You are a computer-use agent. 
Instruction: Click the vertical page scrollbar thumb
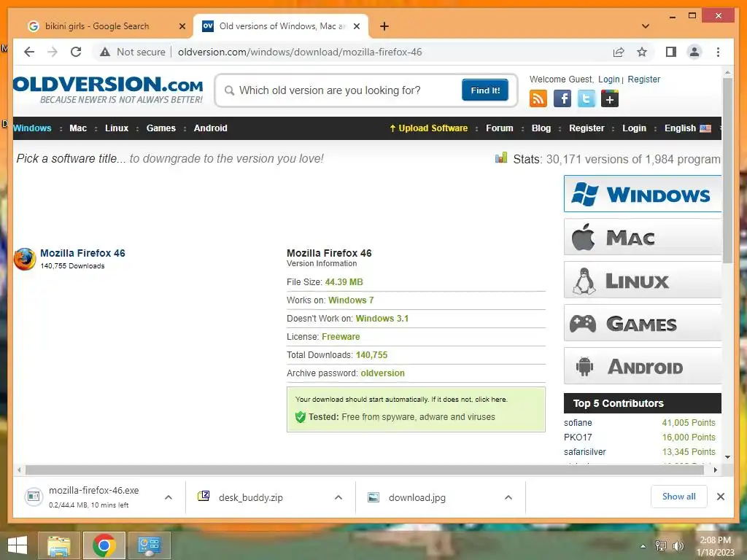[727, 171]
